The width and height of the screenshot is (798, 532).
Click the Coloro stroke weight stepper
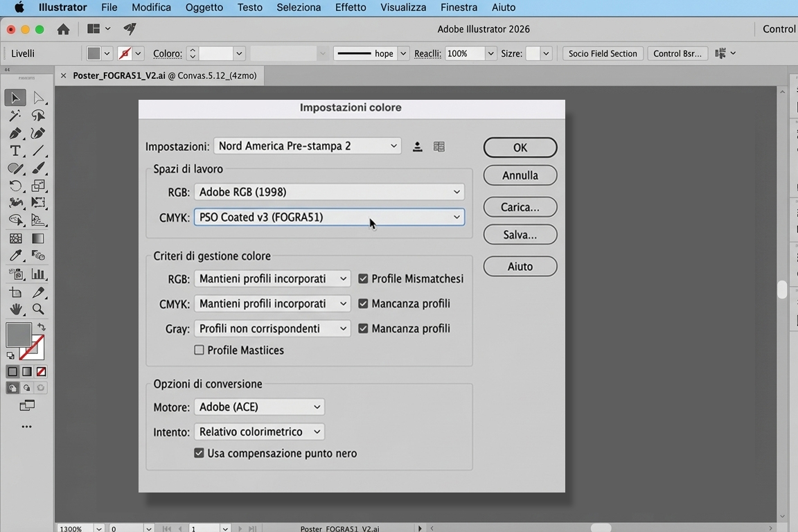193,53
